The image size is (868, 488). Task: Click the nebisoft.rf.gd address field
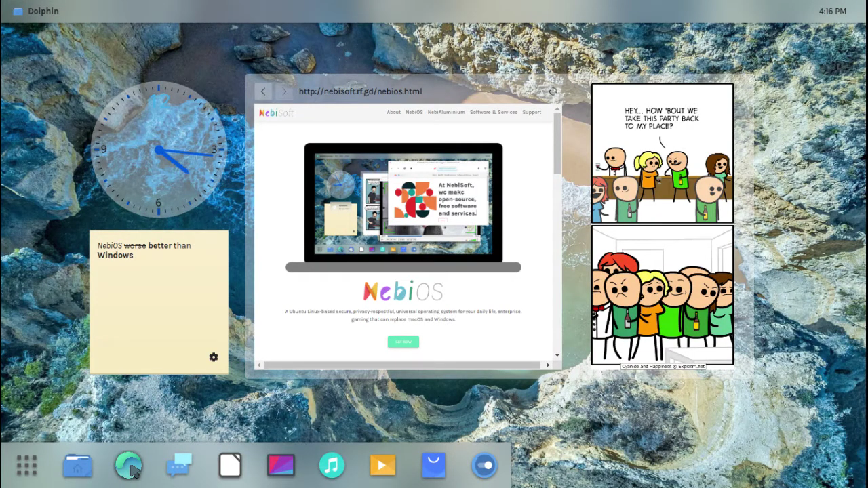420,91
